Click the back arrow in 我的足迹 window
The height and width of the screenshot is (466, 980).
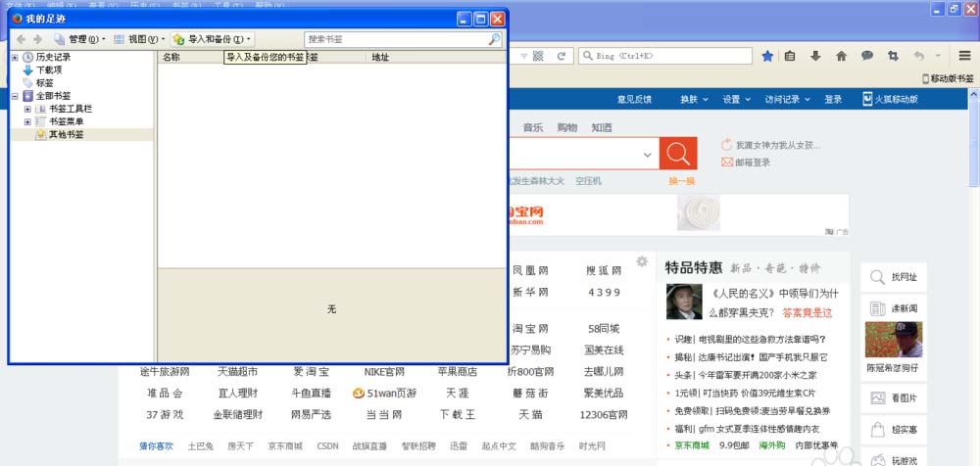[22, 39]
